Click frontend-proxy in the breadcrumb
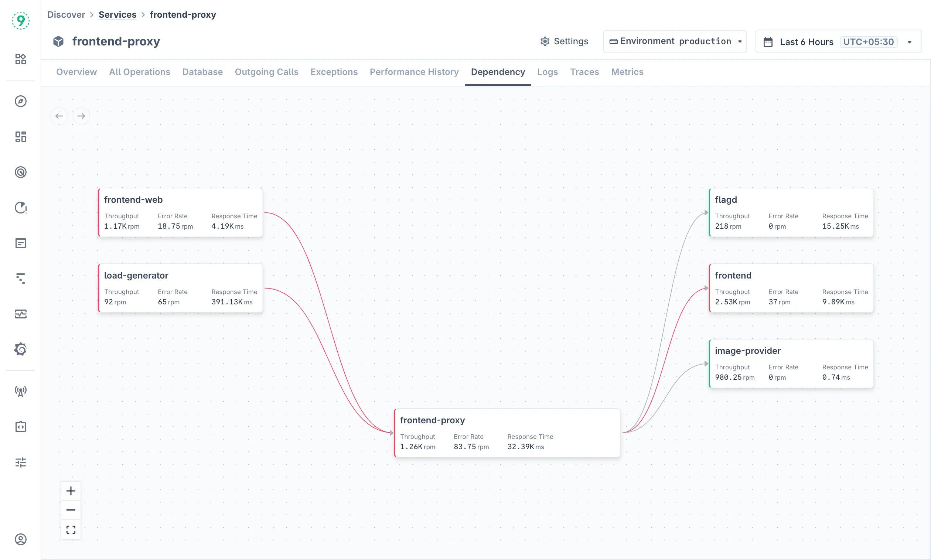 183,15
